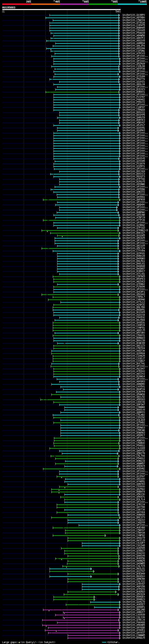The width and height of the screenshot is (149, 644).
Task: Click the cyan ~100% identity legend segment
Action: click(132, 4)
